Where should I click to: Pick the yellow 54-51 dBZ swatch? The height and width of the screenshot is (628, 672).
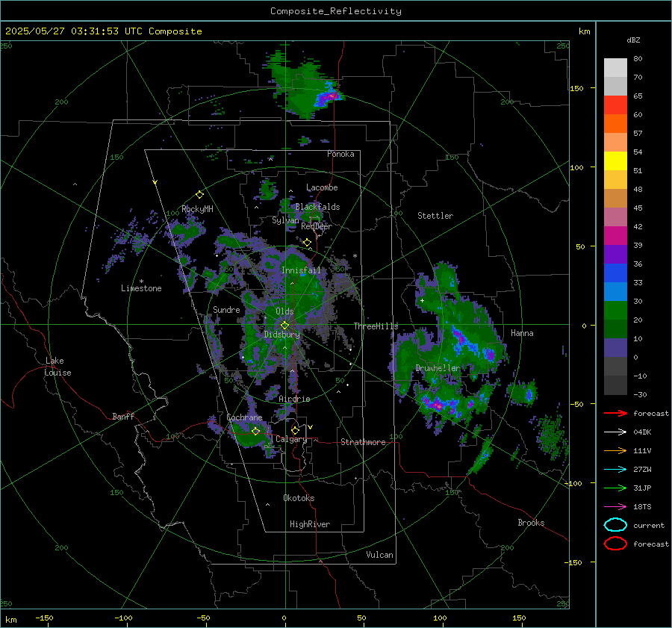pyautogui.click(x=615, y=161)
